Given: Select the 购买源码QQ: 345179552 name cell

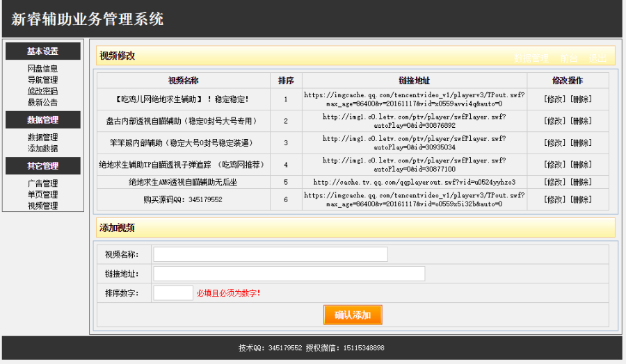Looking at the screenshot, I should click(183, 199).
